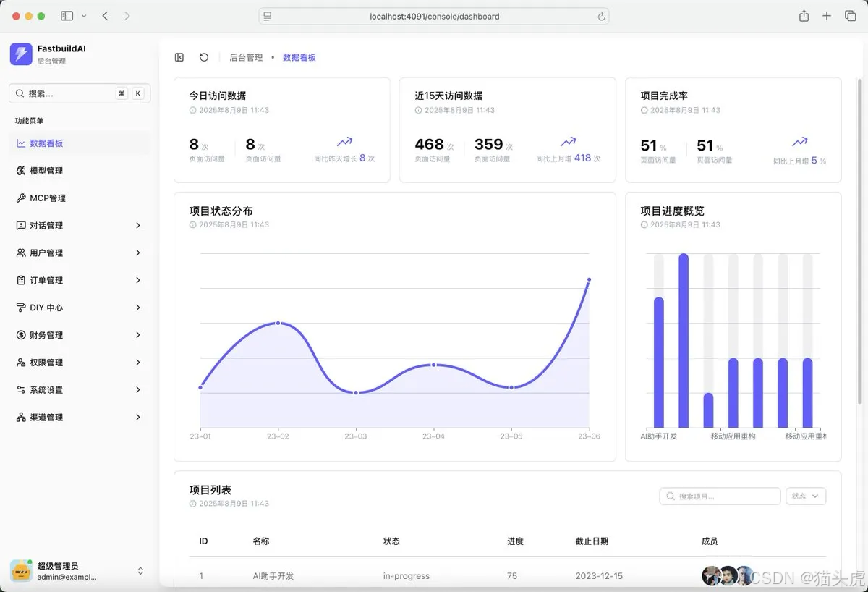
Task: Click inside the 搜索项目 search field
Action: 720,496
